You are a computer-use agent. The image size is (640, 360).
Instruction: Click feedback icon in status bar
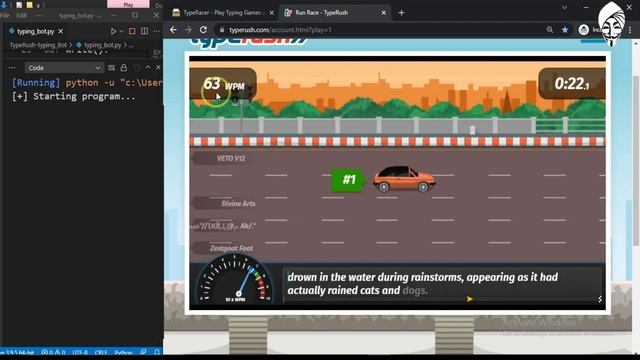pos(143,352)
